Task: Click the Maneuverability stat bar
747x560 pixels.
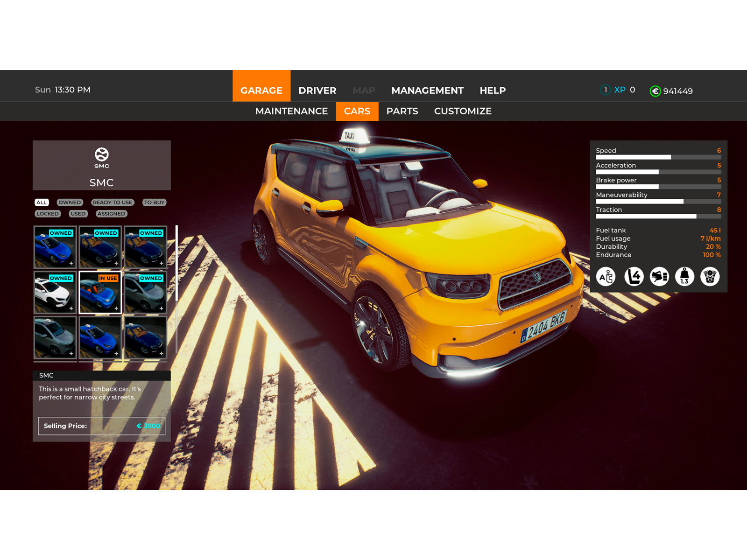Action: [658, 202]
